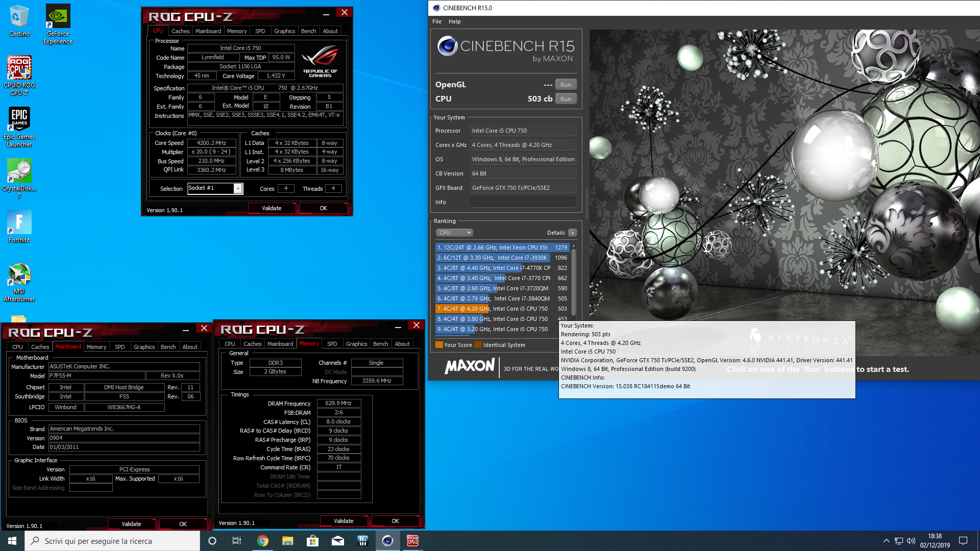This screenshot has width=980, height=551.
Task: Open the CPUID ROG CPU-Z desktop shortcut
Action: [x=19, y=76]
